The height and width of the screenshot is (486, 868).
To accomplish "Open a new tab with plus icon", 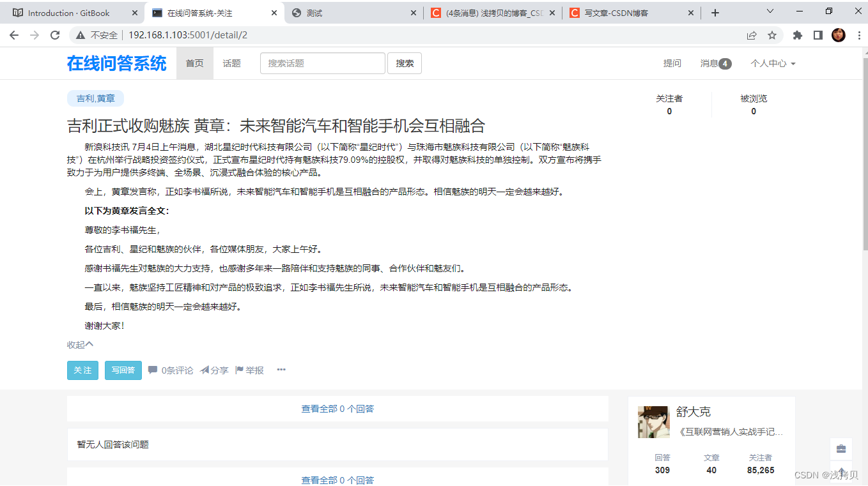I will [715, 13].
